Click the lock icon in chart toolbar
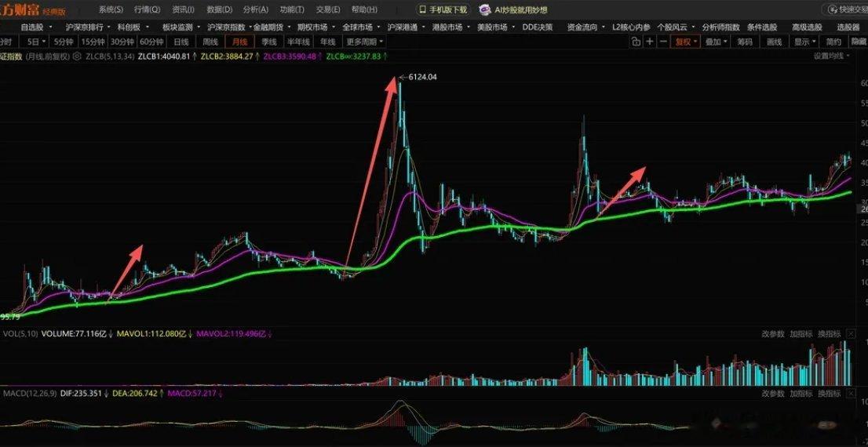Viewport: 868px width, 447px height. (636, 42)
